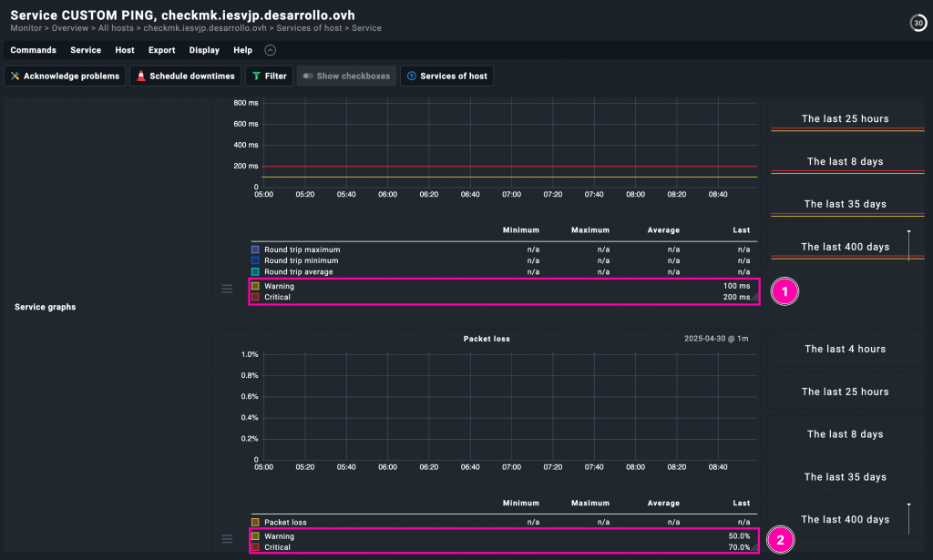933x560 pixels.
Task: Select the last 4 hours packet loss thumbnail
Action: click(x=846, y=349)
